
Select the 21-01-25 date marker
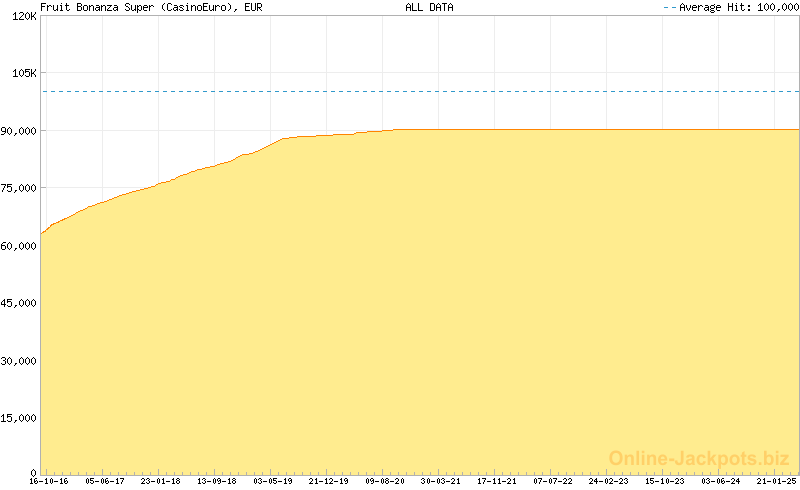click(x=777, y=481)
